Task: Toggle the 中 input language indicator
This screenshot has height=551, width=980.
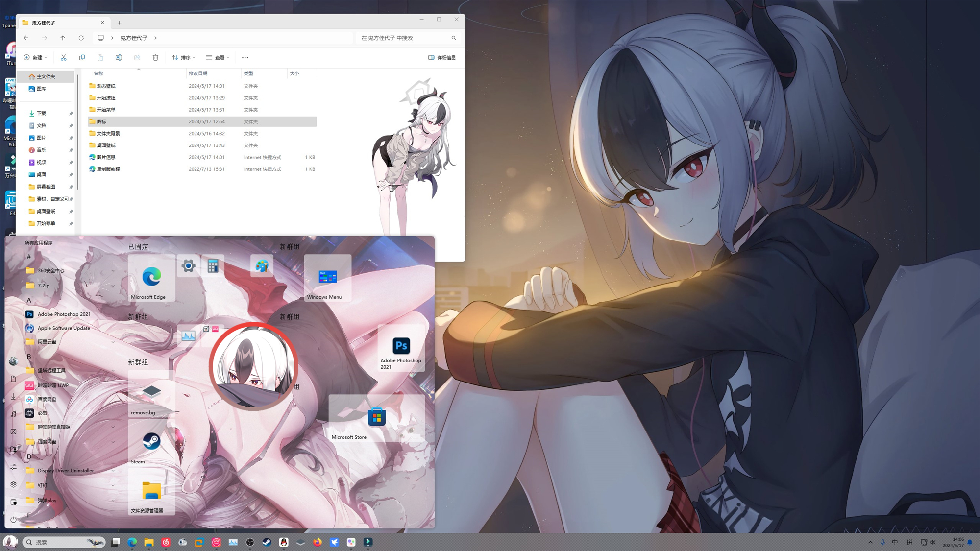Action: point(895,542)
